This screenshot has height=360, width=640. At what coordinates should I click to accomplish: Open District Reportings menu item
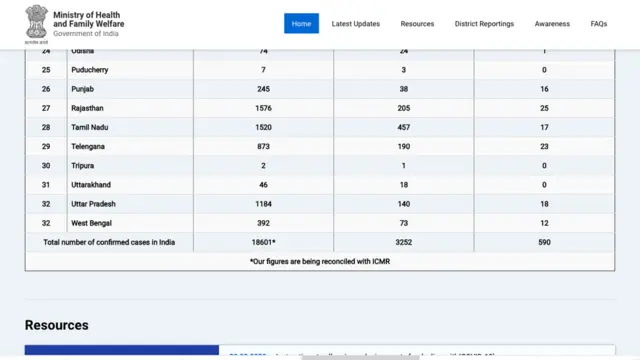tap(484, 24)
